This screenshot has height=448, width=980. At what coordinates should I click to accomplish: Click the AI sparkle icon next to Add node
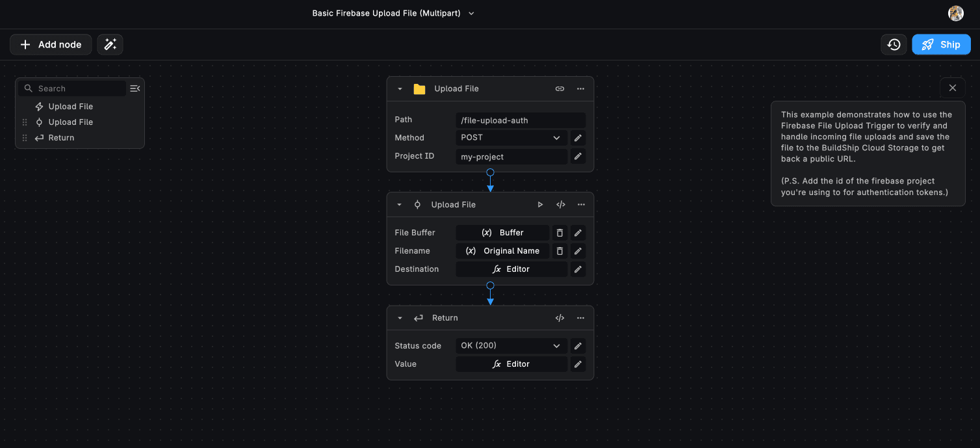[110, 44]
